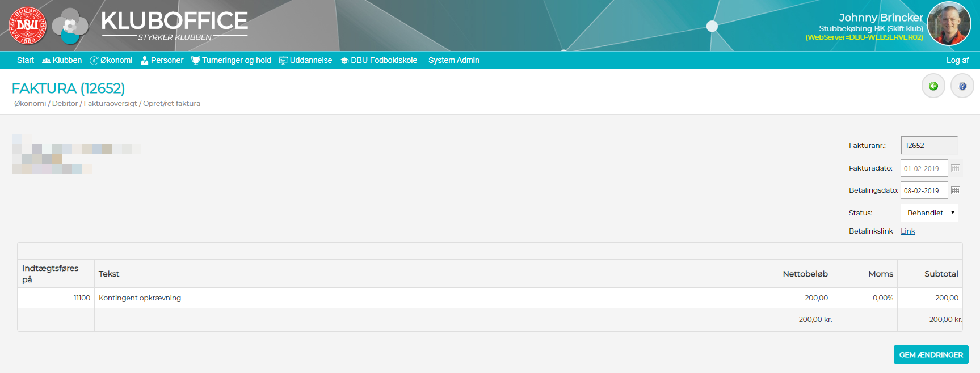Open the Fakturadato calendar picker icon
980x373 pixels.
tap(956, 168)
